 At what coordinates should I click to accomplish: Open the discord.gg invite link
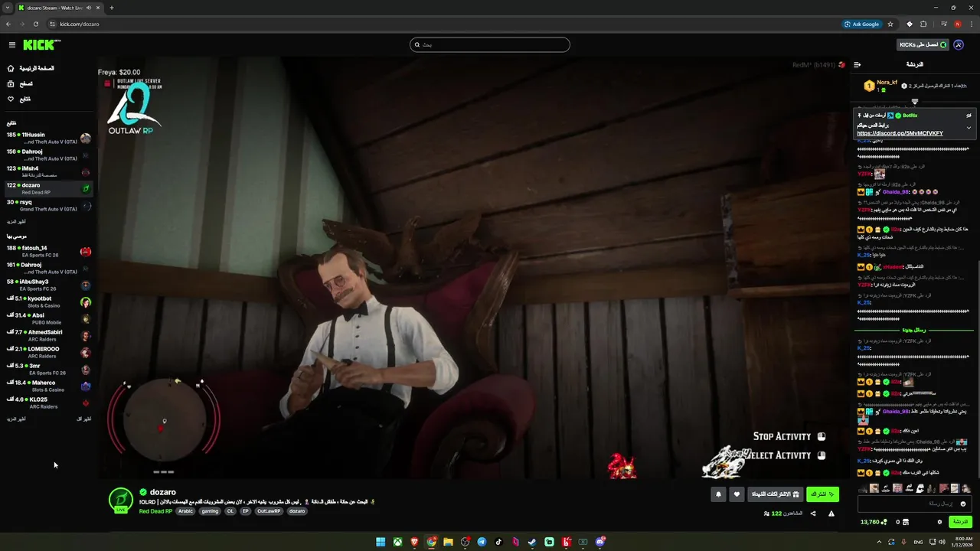(900, 133)
